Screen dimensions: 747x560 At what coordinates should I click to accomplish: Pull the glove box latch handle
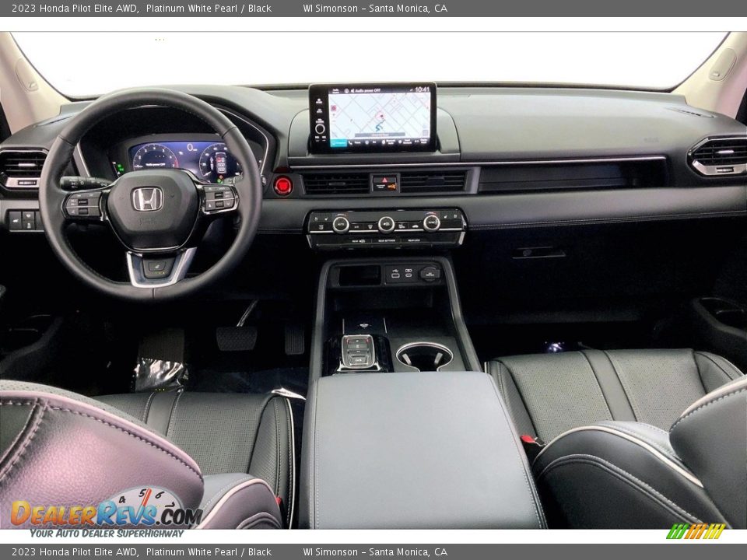538,252
